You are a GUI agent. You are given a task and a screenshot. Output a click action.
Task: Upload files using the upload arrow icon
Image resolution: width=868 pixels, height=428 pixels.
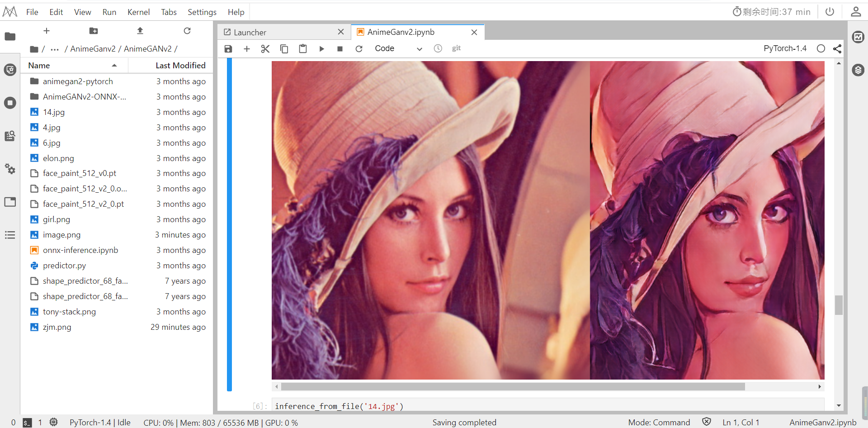[x=140, y=31]
